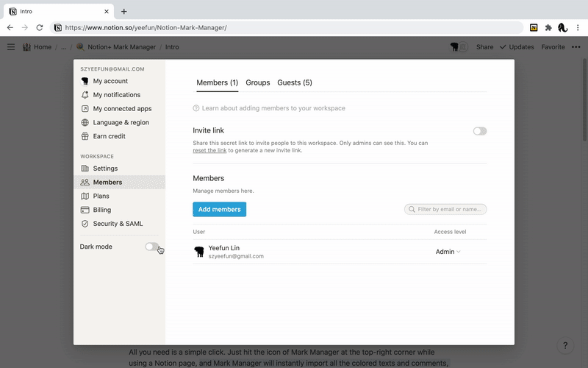Click the Filter by email or name field
The image size is (588, 368).
click(445, 209)
